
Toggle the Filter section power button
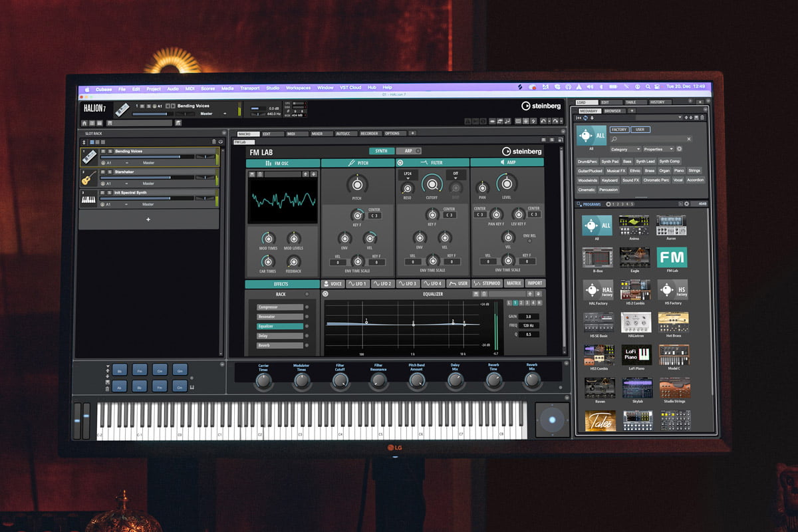400,162
